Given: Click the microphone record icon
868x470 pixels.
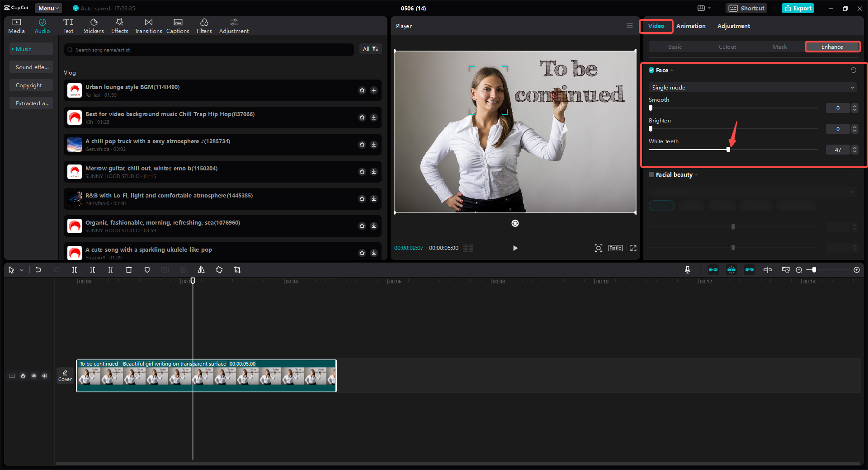Looking at the screenshot, I should point(687,270).
